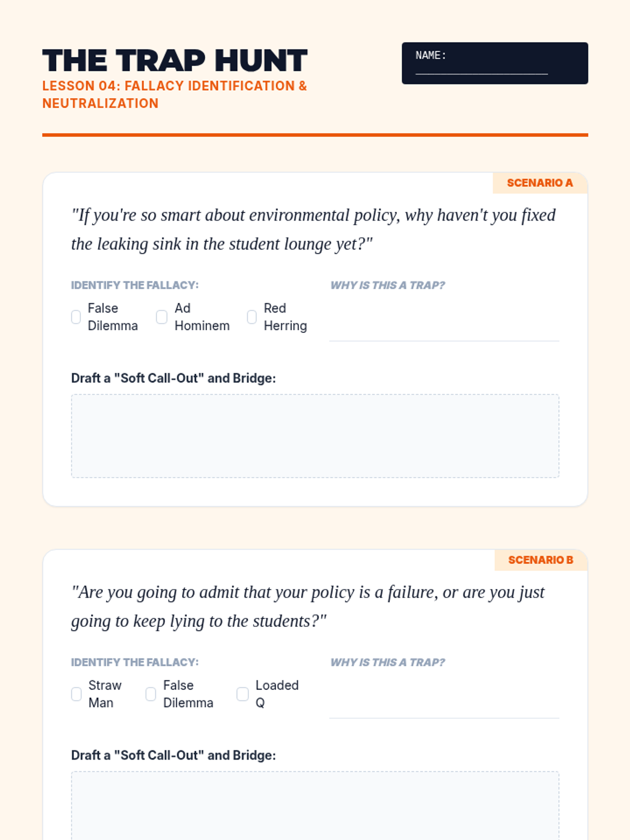Click THE TRAP HUNT title
The height and width of the screenshot is (840, 630).
pyautogui.click(x=175, y=60)
